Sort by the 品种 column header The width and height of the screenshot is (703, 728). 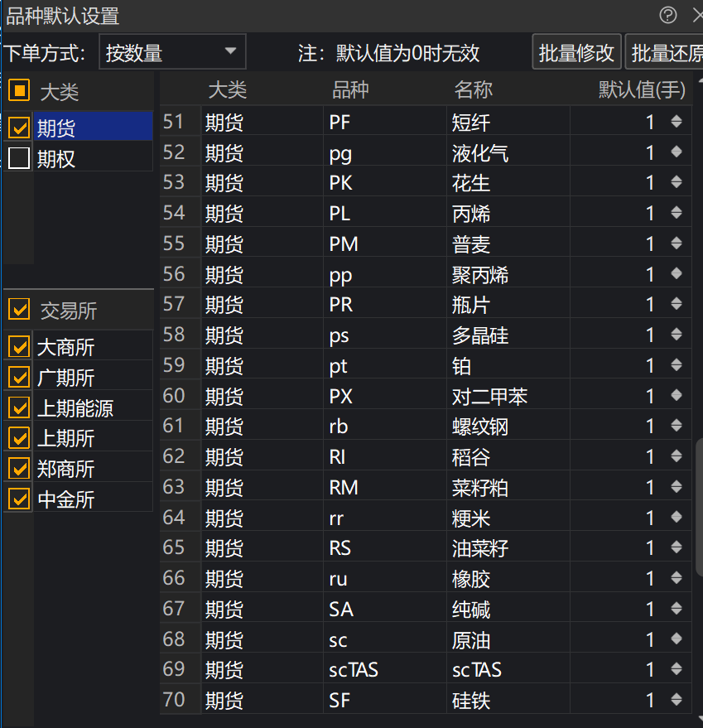[x=350, y=89]
